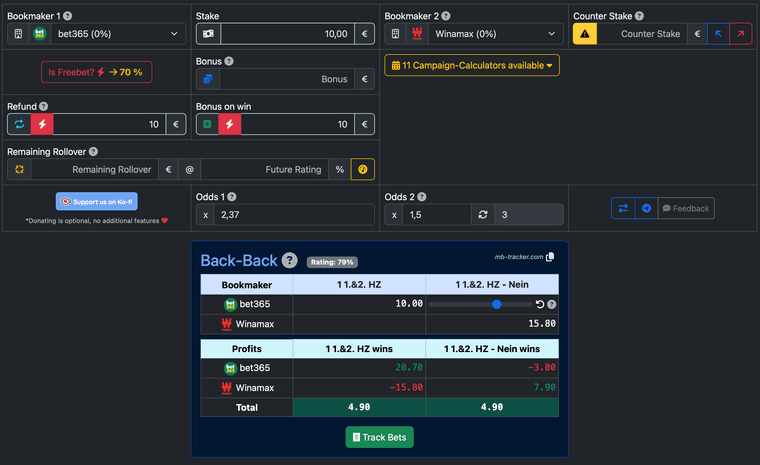The image size is (760, 465).
Task: Click the calculator icon beside Bookmaker 1
Action: 18,34
